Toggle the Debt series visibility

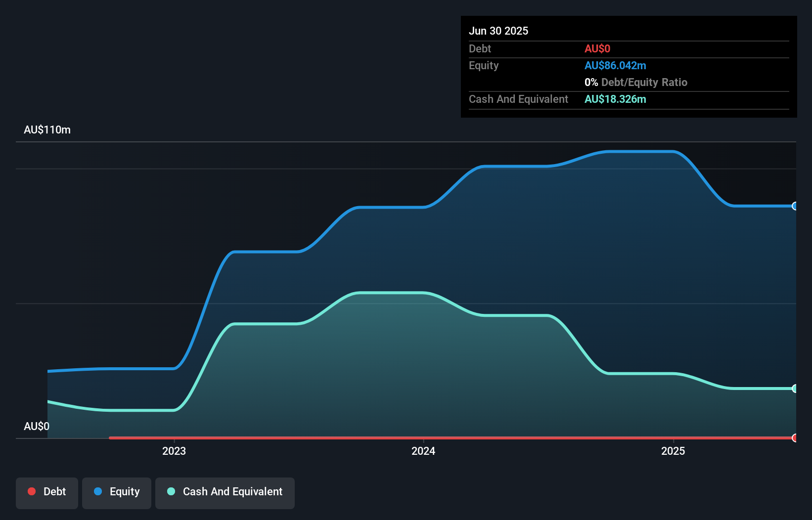46,493
